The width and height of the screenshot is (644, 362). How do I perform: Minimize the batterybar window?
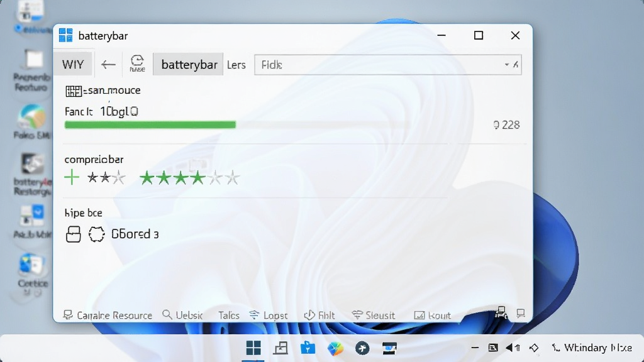click(441, 35)
